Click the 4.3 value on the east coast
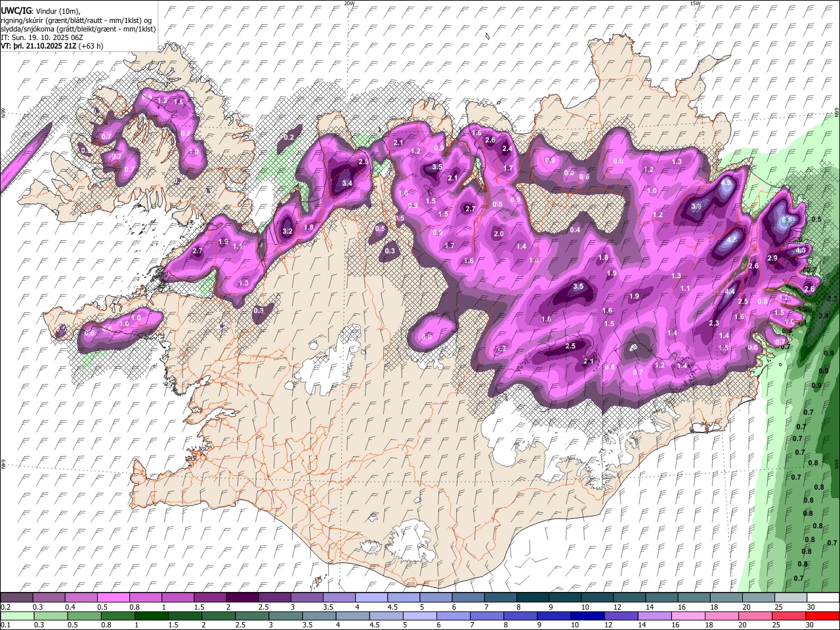 point(801,250)
